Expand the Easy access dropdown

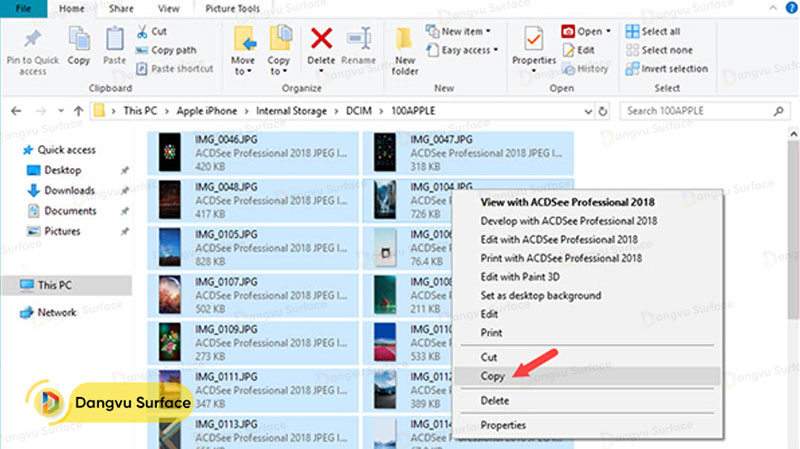tap(495, 50)
